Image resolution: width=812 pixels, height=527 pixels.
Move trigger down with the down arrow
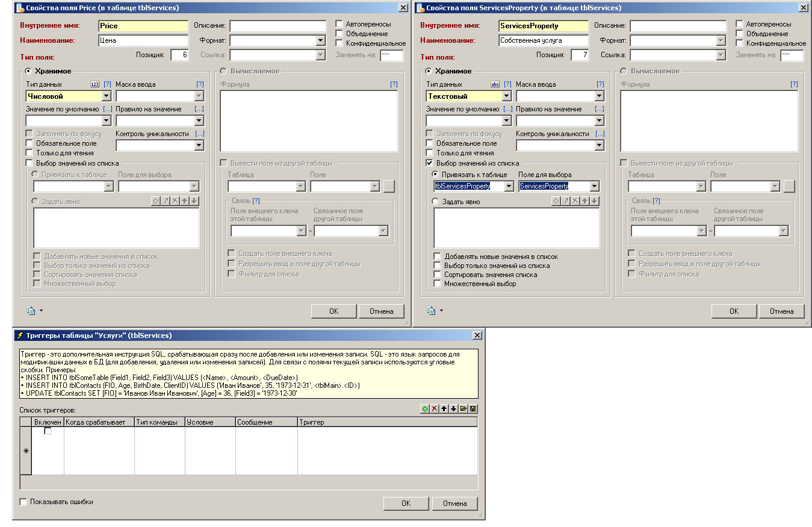tap(454, 409)
